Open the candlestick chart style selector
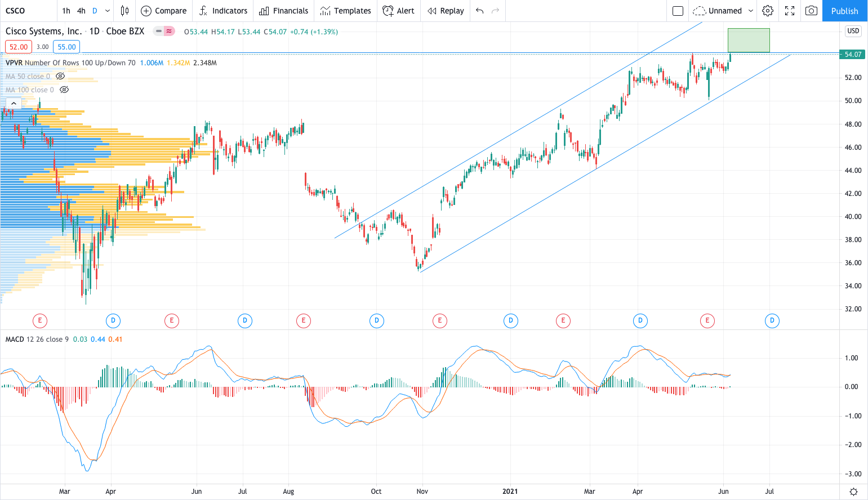The width and height of the screenshot is (868, 500). tap(124, 11)
